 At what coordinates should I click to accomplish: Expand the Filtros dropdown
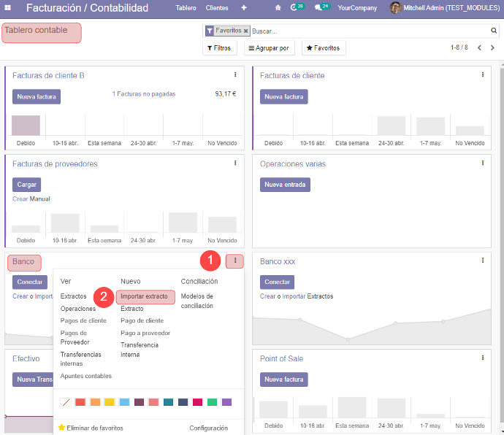(x=219, y=48)
